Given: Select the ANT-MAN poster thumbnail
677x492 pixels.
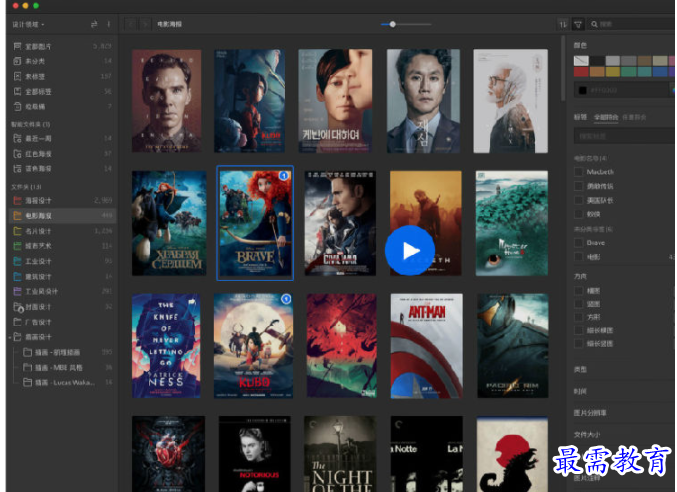Looking at the screenshot, I should click(427, 346).
